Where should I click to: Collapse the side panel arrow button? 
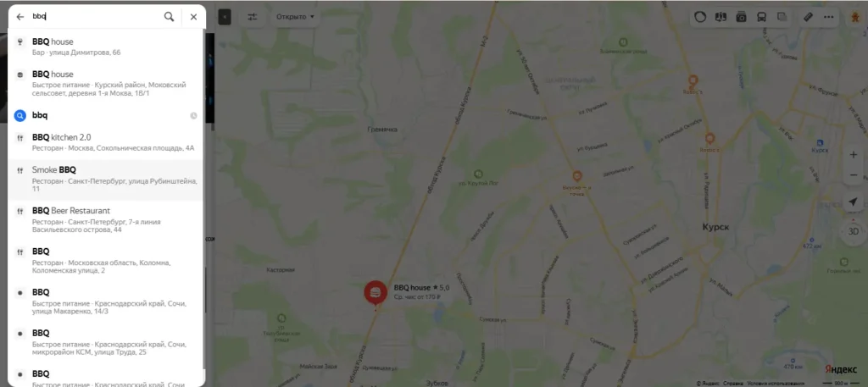click(224, 17)
